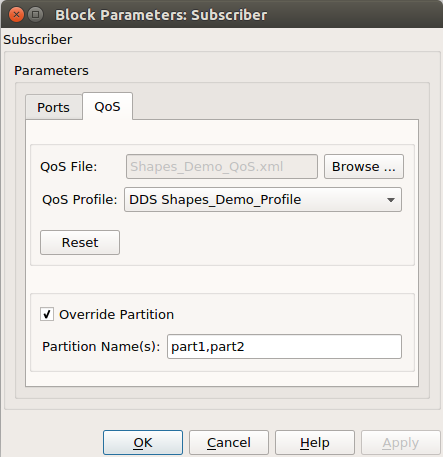Click the Cancel button

229,443
